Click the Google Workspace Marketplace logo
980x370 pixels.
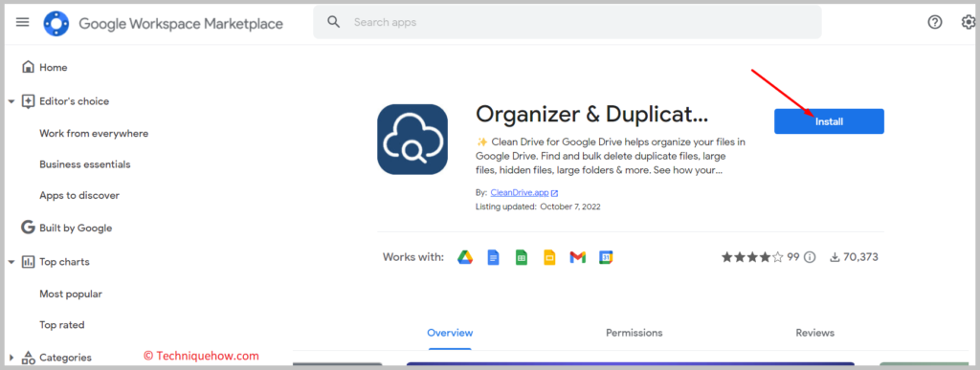pos(56,24)
